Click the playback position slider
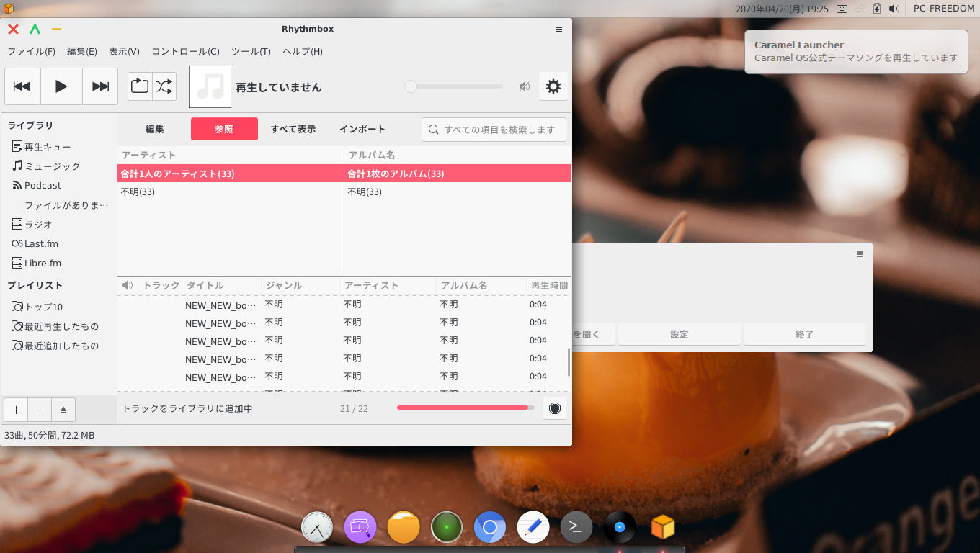980x553 pixels. (x=454, y=86)
